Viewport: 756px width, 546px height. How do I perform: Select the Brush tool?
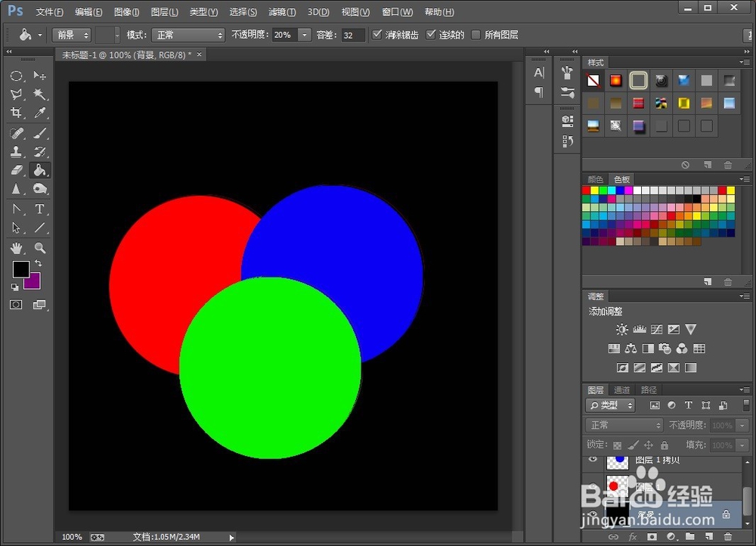[39, 133]
